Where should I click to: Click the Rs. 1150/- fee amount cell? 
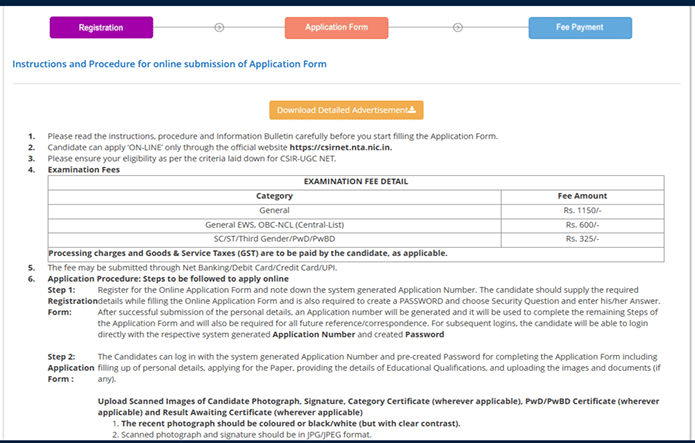[582, 210]
